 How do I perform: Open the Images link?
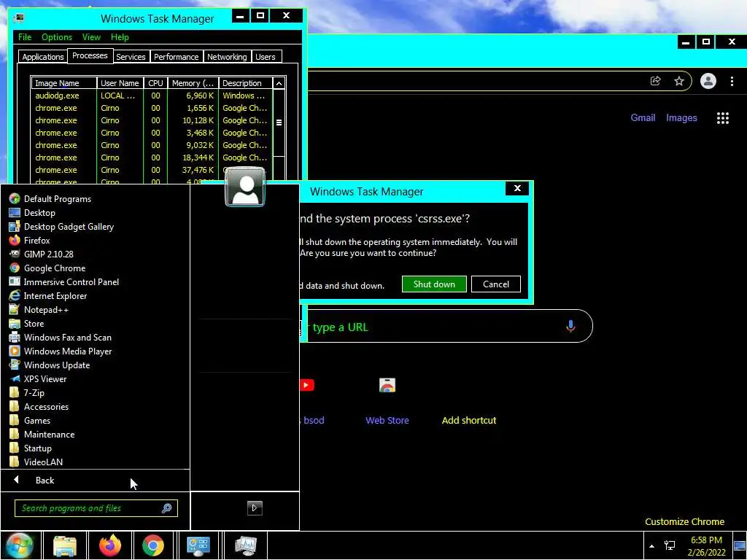pyautogui.click(x=681, y=117)
